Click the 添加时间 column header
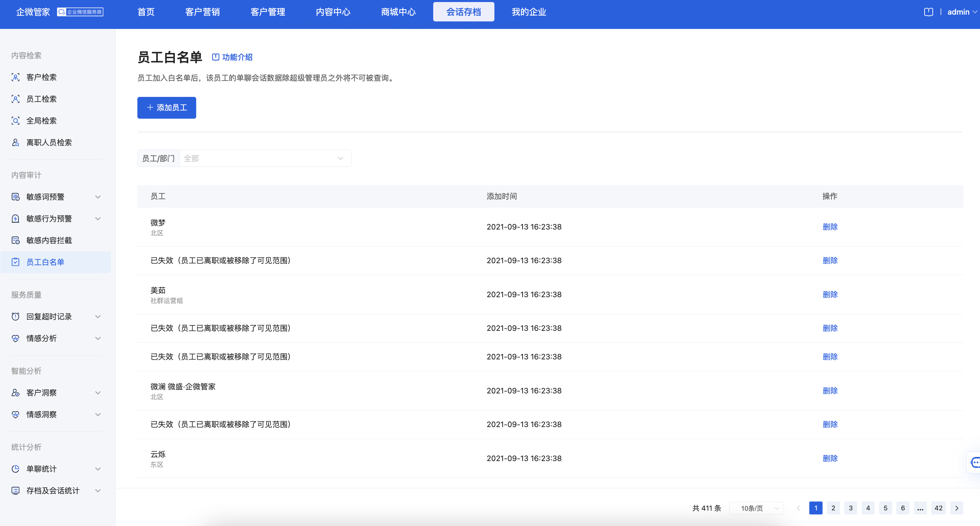The height and width of the screenshot is (526, 980). (502, 196)
